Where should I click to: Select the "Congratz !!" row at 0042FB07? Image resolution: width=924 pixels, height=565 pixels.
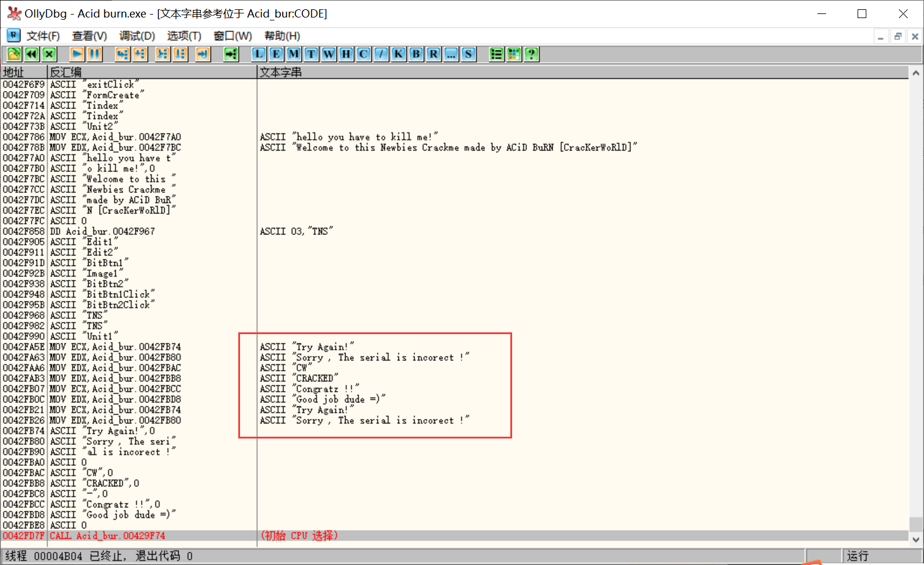[454, 389]
